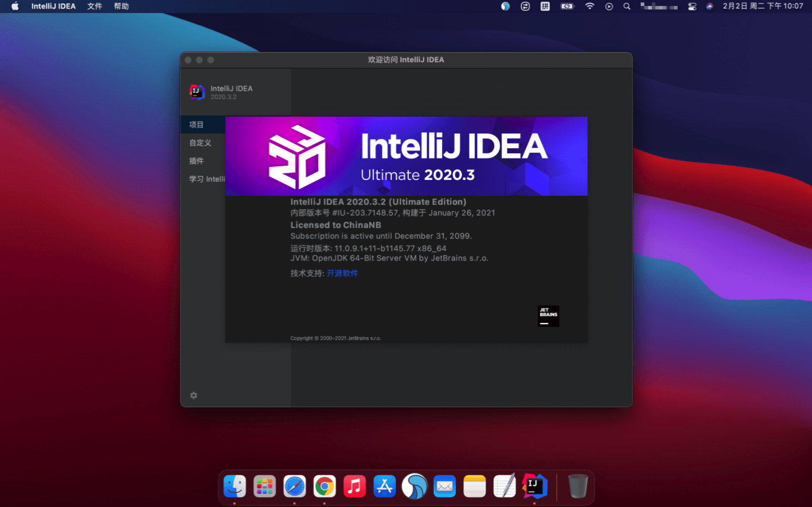The height and width of the screenshot is (507, 812).
Task: Click the date and time in the menu bar
Action: pyautogui.click(x=763, y=6)
